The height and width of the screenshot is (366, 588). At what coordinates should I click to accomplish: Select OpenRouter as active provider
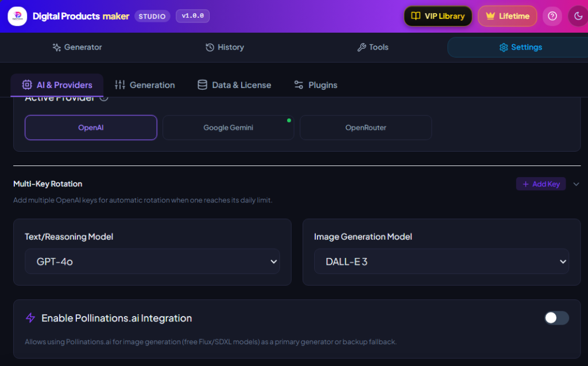pyautogui.click(x=366, y=128)
